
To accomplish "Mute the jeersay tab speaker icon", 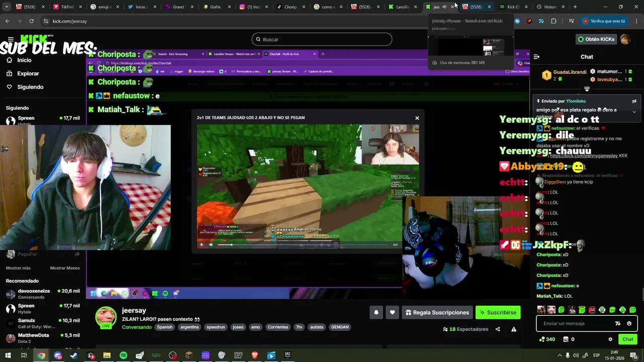I will click(x=444, y=7).
